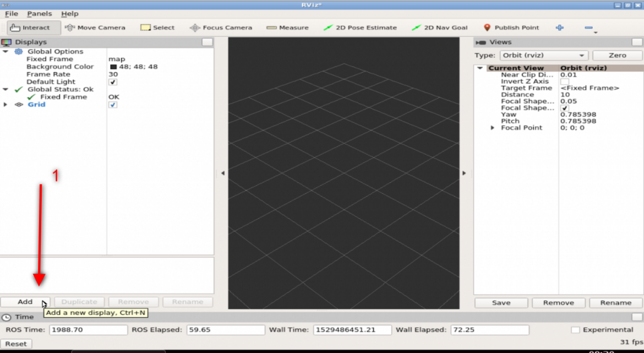Click the Background Color swatch

coord(113,67)
